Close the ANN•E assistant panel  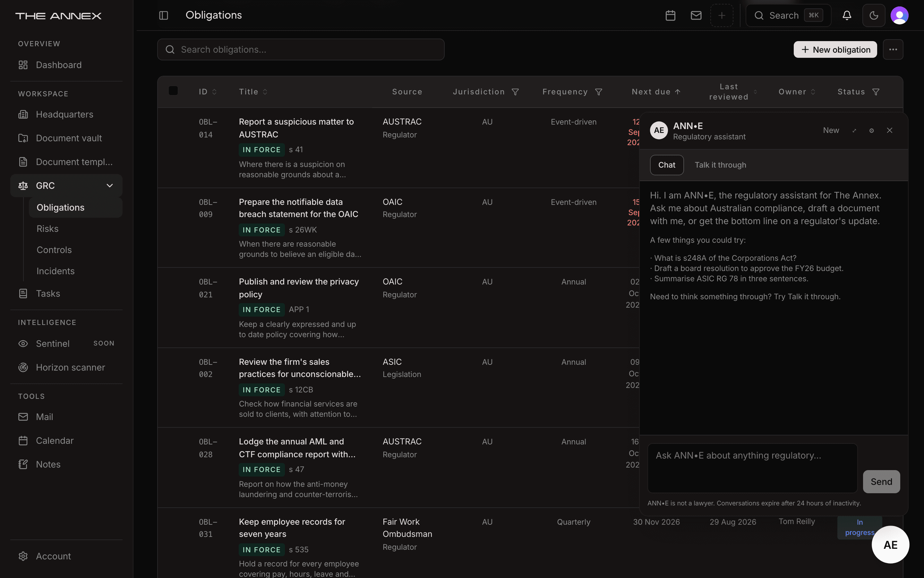coord(890,130)
